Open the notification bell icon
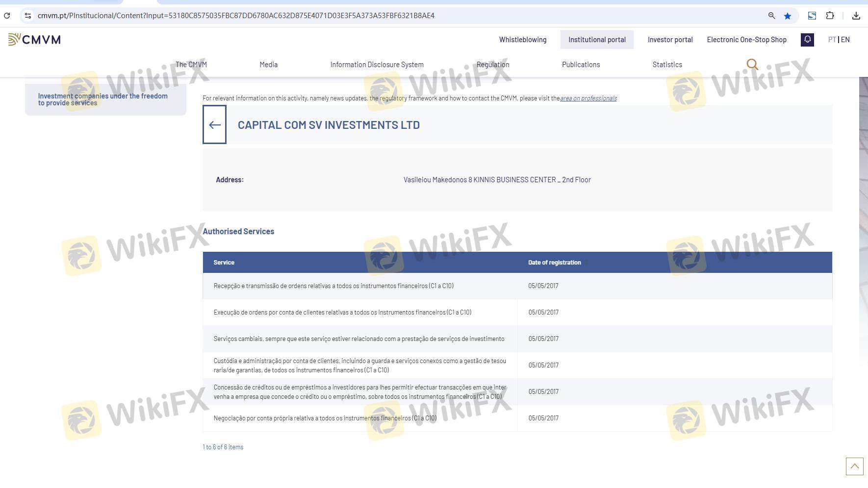868x488 pixels. (807, 40)
